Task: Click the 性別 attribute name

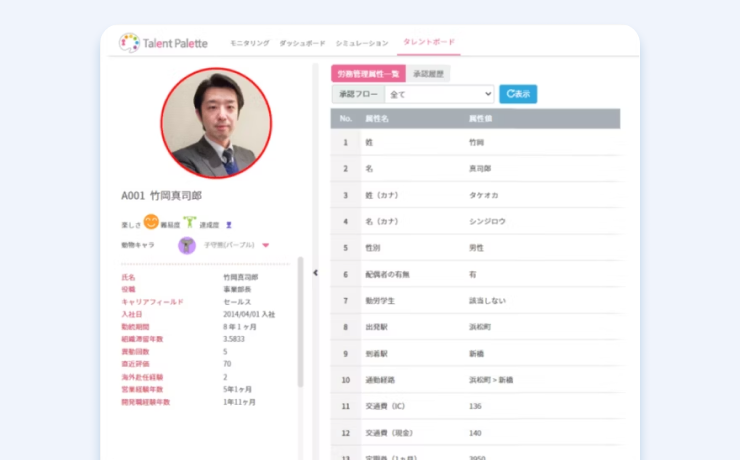Action: click(373, 248)
